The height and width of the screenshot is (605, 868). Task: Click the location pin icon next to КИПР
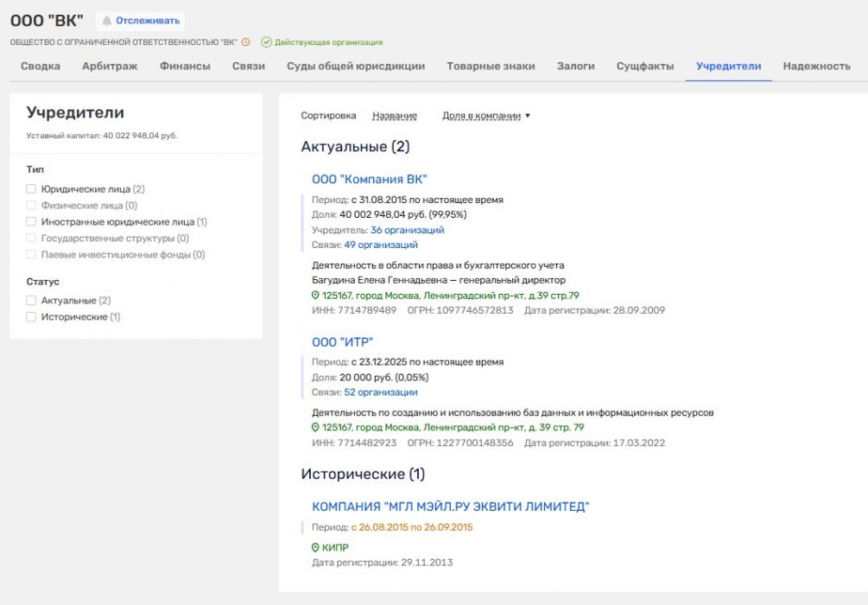315,547
